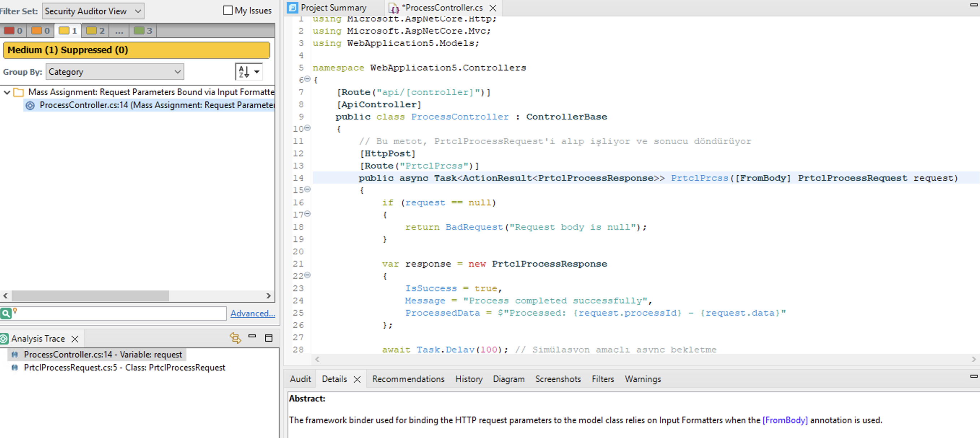Collapse the namespace fold at line 6
This screenshot has width=980, height=438.
tap(307, 79)
